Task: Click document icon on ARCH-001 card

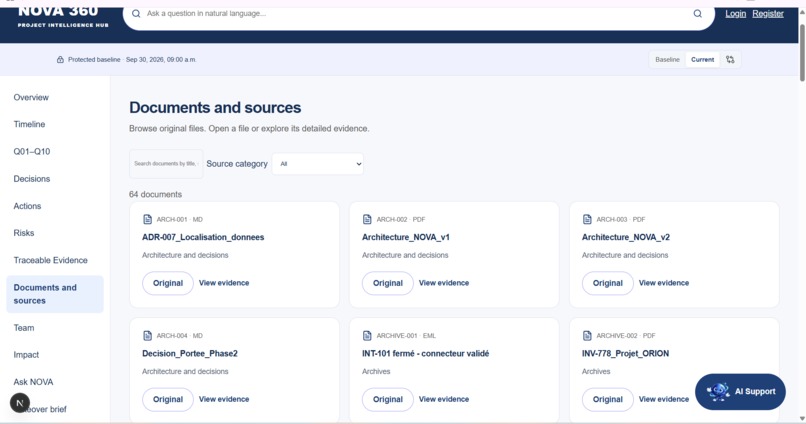Action: pos(148,219)
